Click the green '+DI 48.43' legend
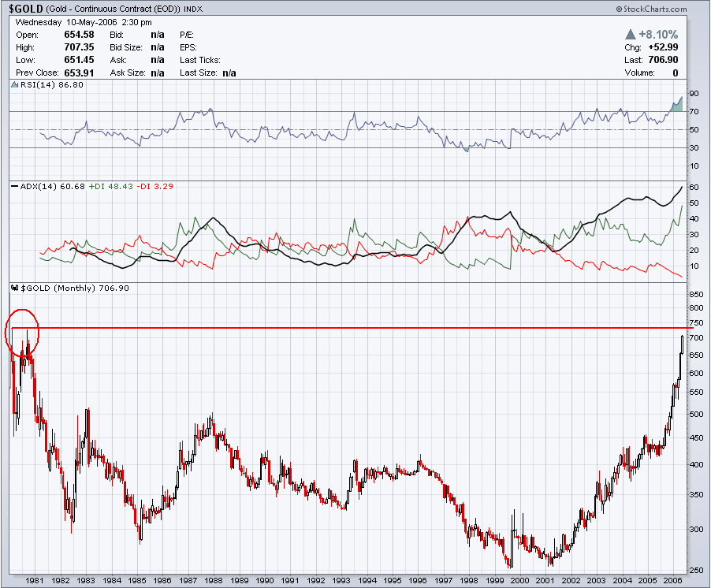This screenshot has width=711, height=588. 110,186
